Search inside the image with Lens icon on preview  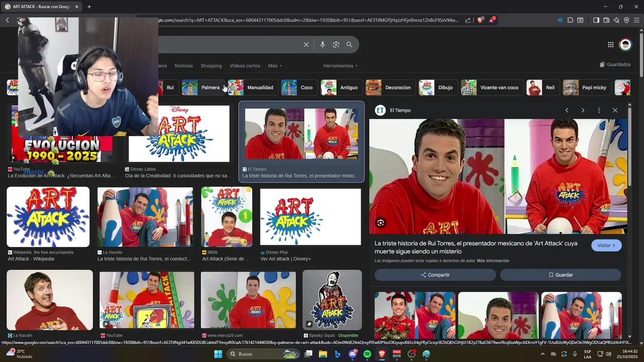[381, 223]
